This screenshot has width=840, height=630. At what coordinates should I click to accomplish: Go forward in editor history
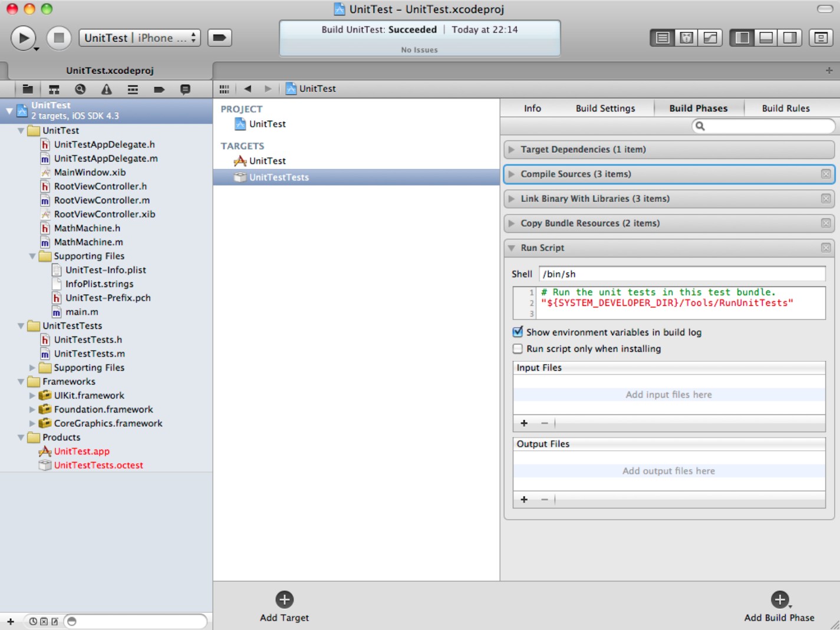pyautogui.click(x=268, y=88)
